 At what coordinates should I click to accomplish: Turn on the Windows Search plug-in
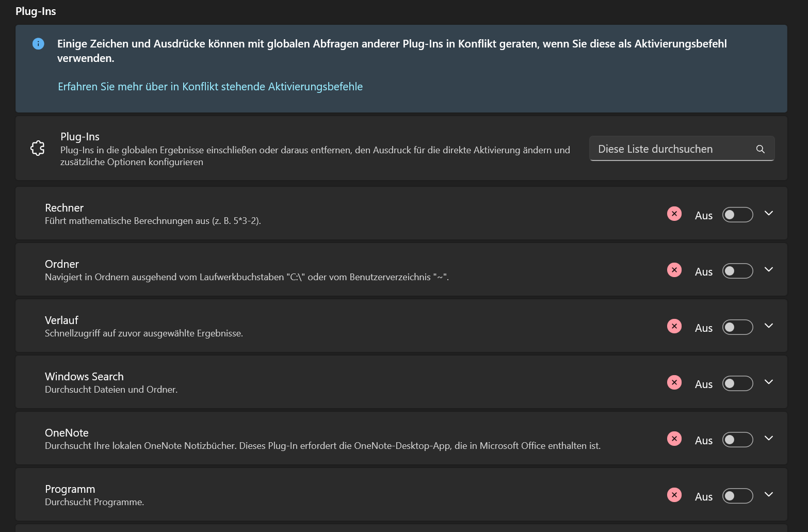pyautogui.click(x=737, y=383)
